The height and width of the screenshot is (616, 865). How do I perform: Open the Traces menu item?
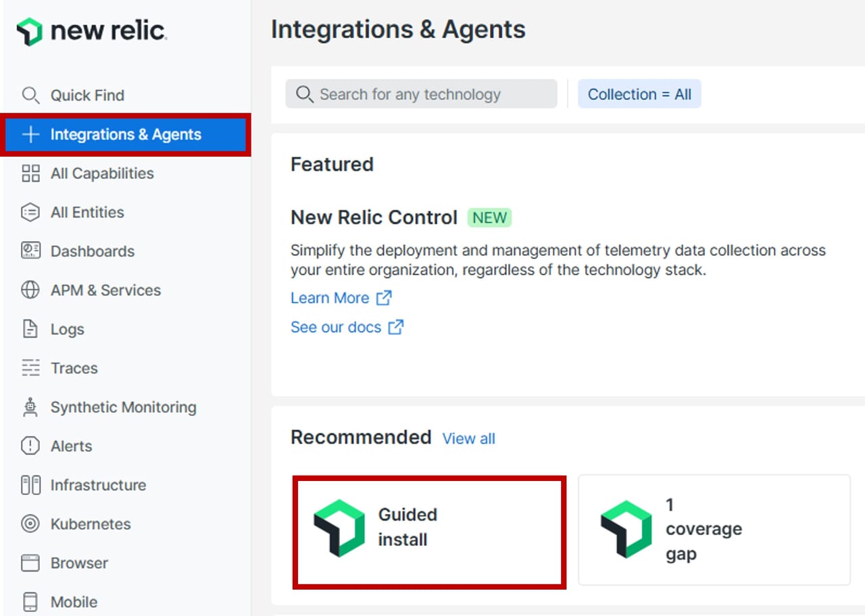coord(74,368)
